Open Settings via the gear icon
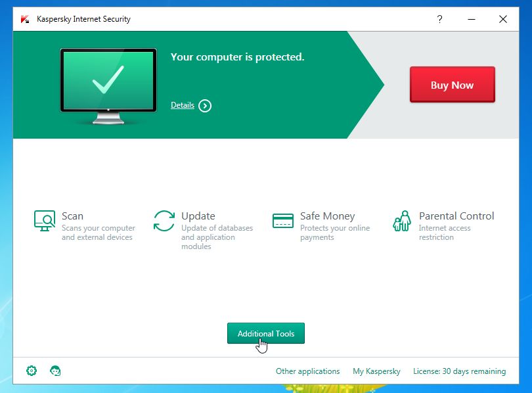This screenshot has width=532, height=393. click(x=32, y=371)
